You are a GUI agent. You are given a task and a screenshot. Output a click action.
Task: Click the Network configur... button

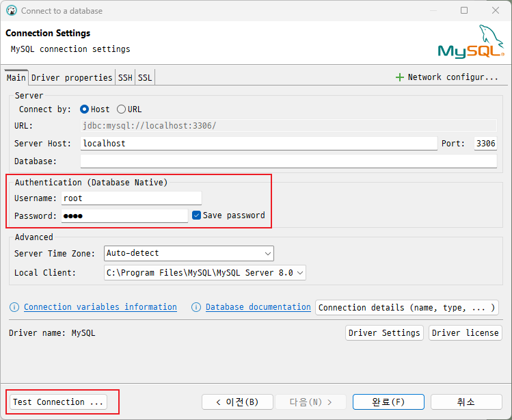click(446, 77)
